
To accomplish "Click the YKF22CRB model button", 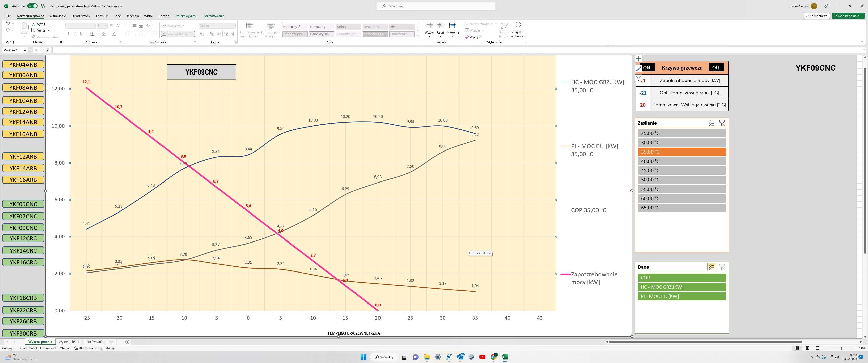I will point(23,310).
